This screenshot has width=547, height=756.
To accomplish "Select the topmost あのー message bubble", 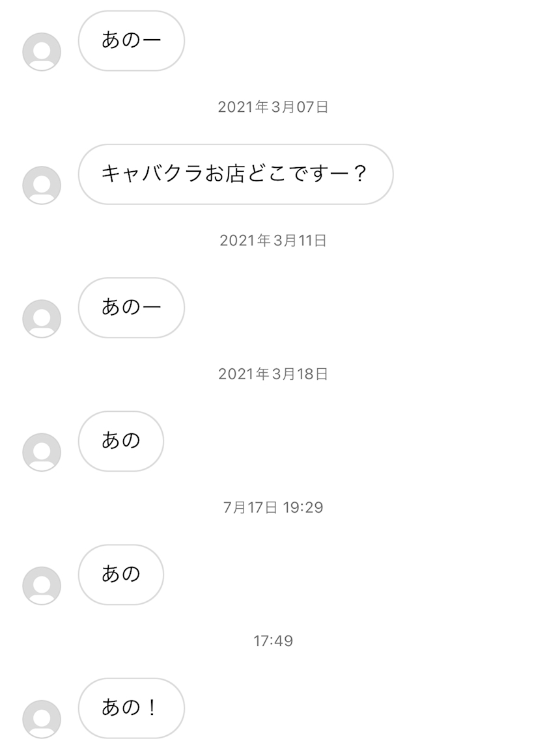I will tap(132, 40).
